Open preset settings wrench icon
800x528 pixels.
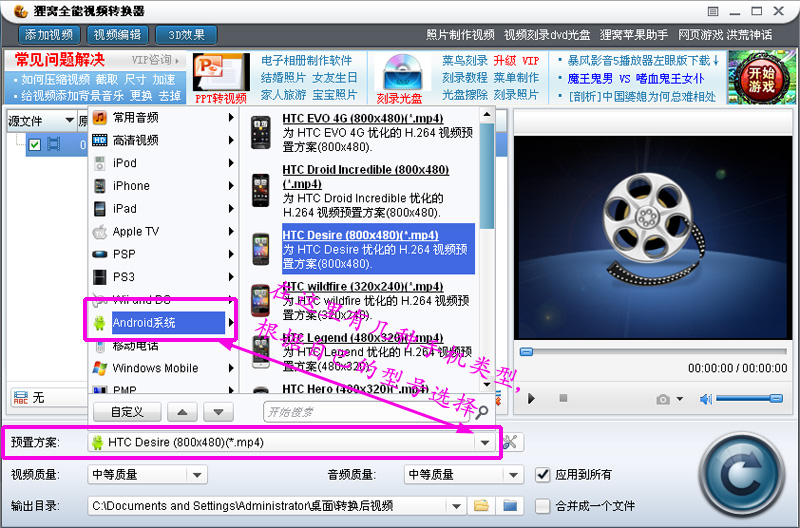510,442
